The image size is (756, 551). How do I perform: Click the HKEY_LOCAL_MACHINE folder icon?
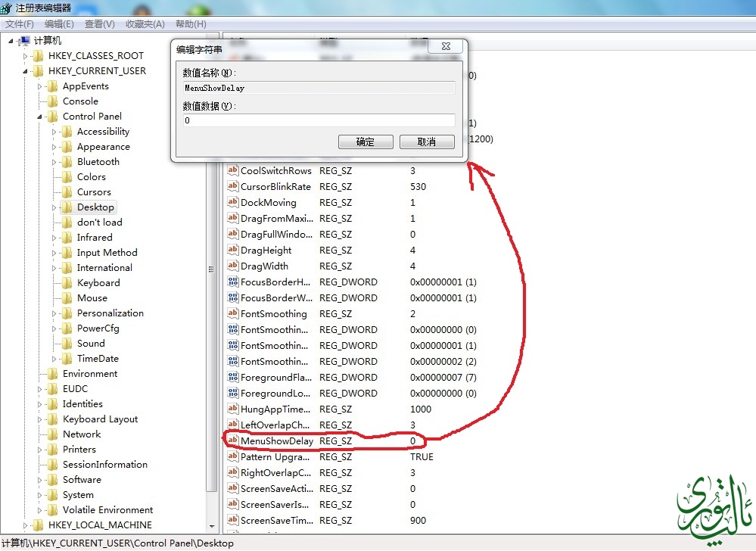click(x=39, y=525)
